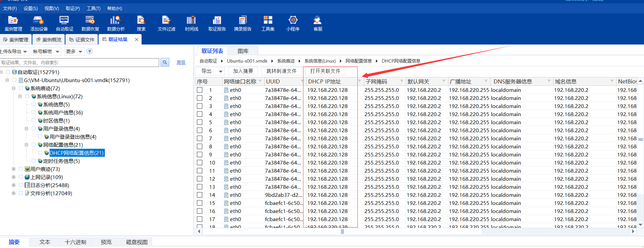Select the 定时任务信息(5) tree item
Image resolution: width=644 pixels, height=248 pixels.
pos(61,161)
